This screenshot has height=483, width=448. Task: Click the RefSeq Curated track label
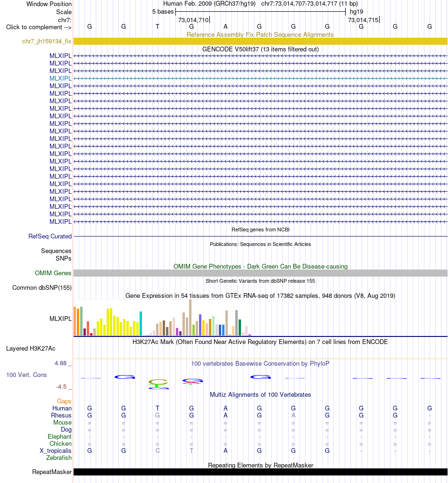(50, 236)
